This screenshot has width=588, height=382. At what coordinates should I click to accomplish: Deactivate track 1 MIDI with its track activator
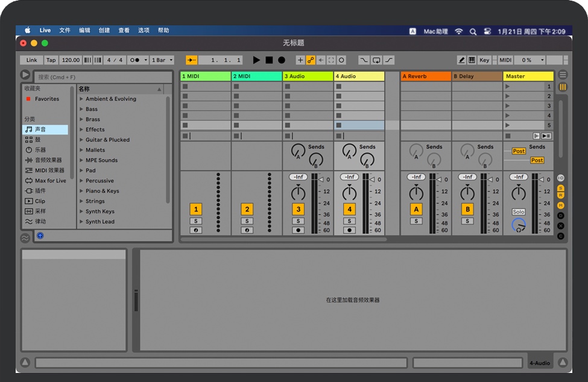coord(196,209)
